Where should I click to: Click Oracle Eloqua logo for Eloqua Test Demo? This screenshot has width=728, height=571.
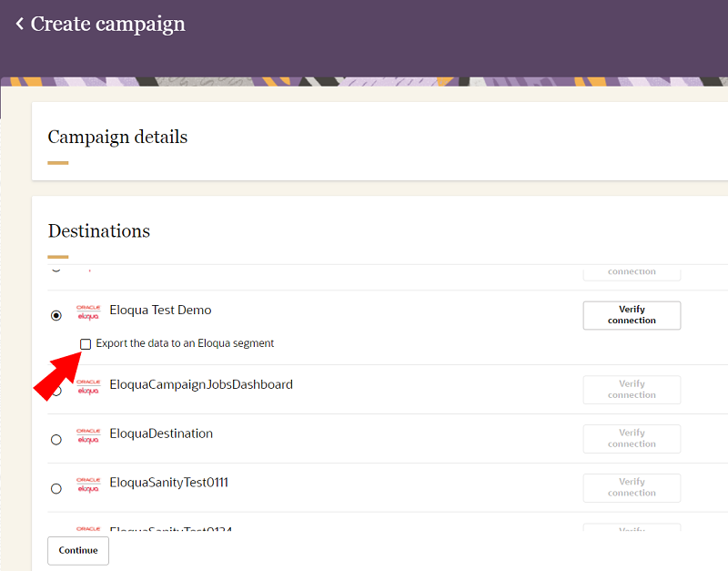click(88, 313)
